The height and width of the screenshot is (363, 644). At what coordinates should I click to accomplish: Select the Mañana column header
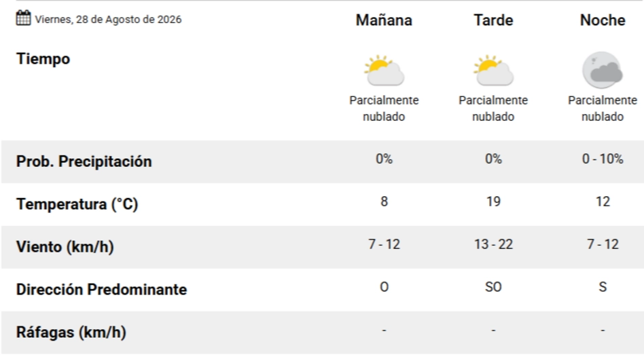click(x=384, y=20)
